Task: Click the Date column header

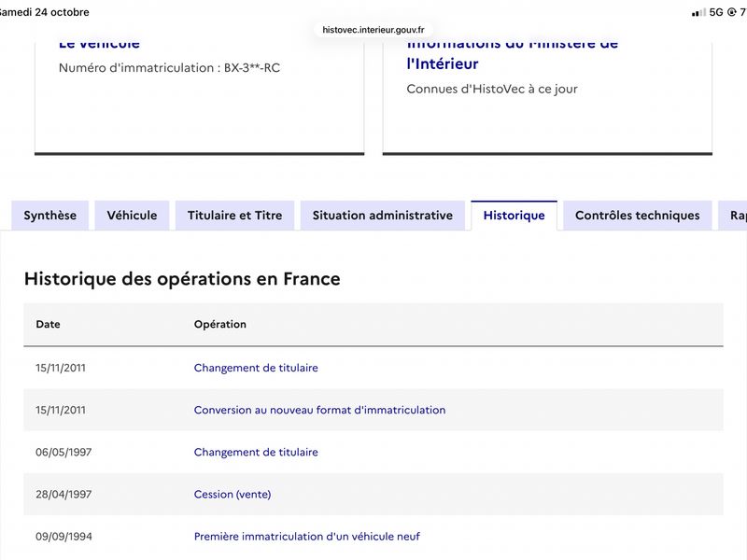Action: (x=49, y=324)
